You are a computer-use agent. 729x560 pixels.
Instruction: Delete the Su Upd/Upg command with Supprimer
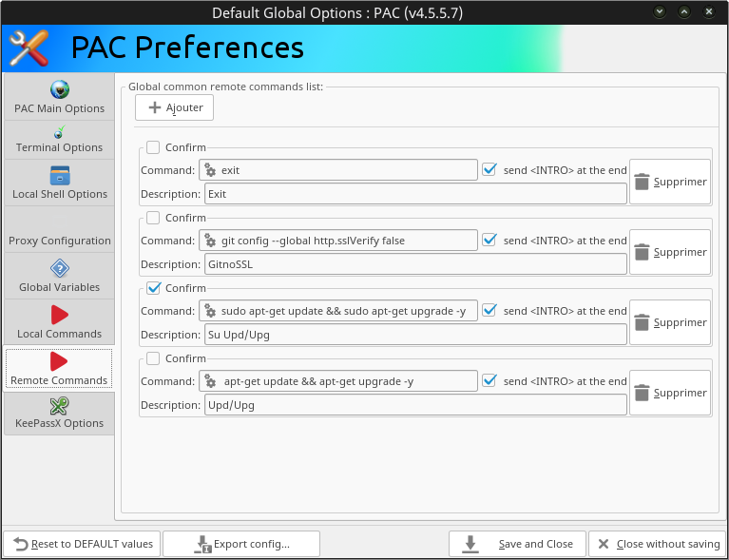coord(670,322)
